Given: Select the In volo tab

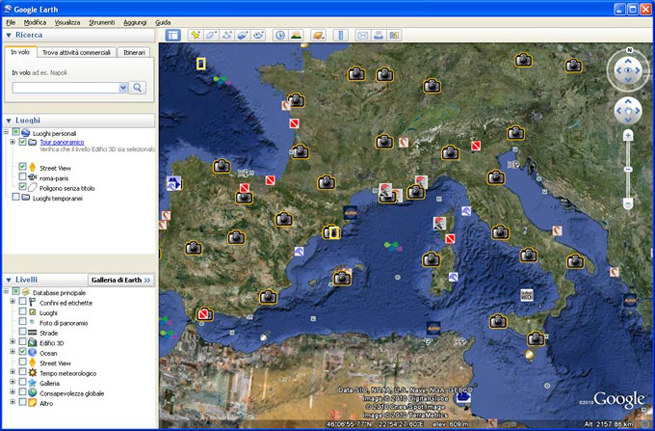Looking at the screenshot, I should 20,52.
